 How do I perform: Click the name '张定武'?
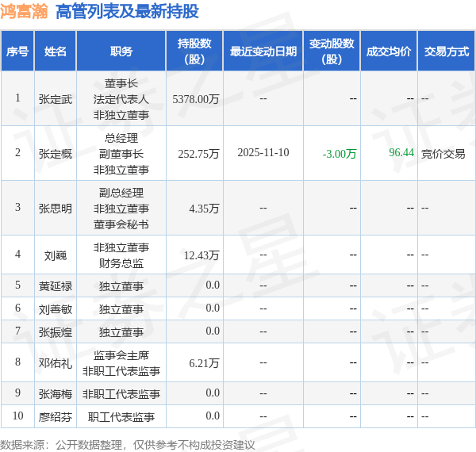(x=56, y=99)
